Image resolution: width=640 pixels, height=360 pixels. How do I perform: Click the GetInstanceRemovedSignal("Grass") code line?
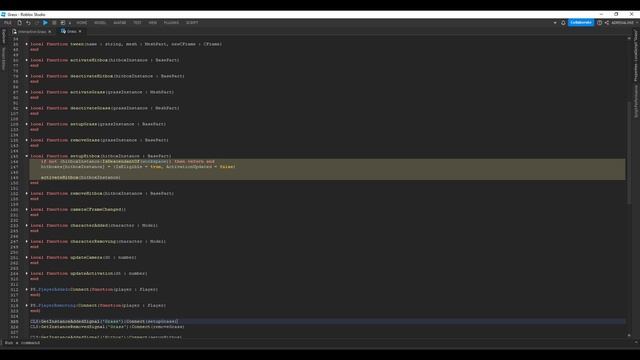107,327
